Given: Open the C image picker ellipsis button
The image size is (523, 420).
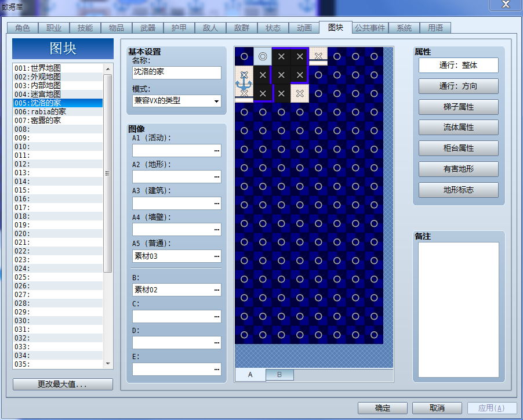Looking at the screenshot, I should 217,316.
